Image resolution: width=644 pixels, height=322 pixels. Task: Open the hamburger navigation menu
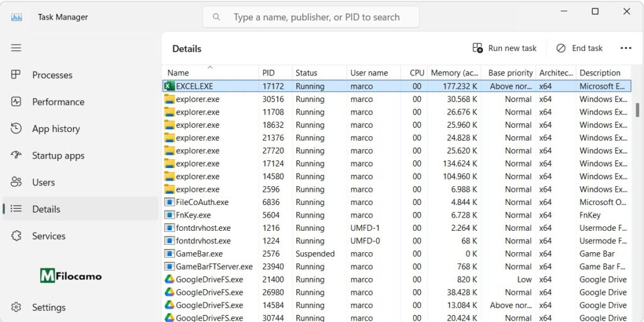coord(16,48)
